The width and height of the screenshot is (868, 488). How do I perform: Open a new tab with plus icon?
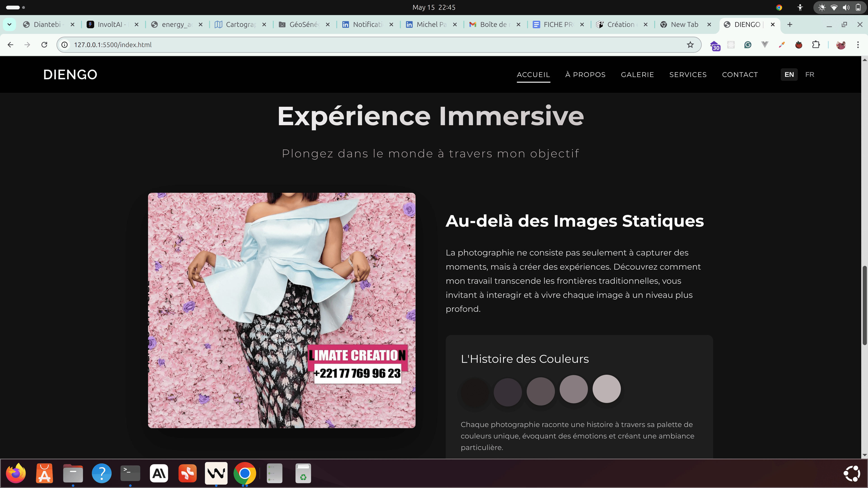coord(790,25)
